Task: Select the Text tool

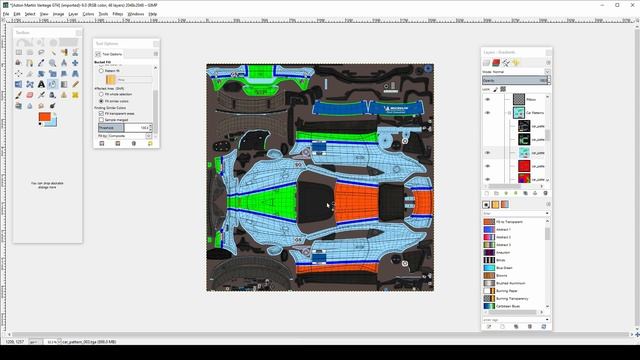Action: click(41, 84)
